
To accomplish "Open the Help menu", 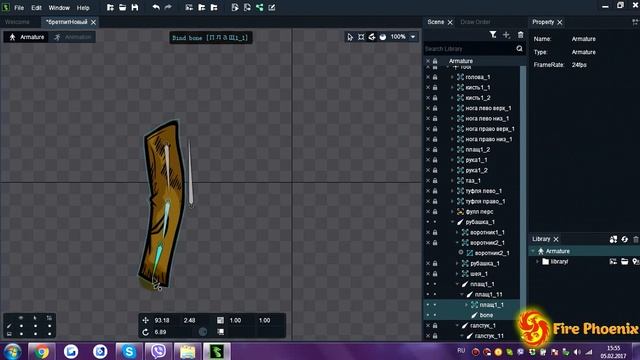I will point(83,8).
